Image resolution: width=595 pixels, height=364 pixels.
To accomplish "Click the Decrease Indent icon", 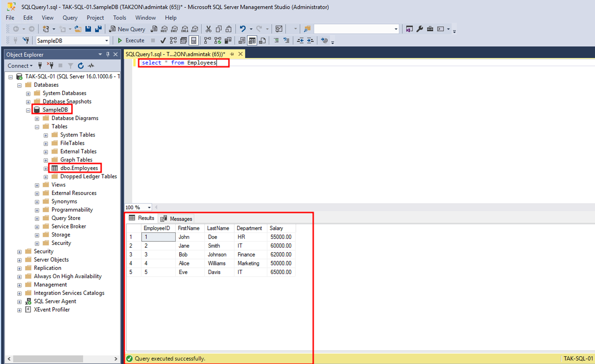I will point(300,40).
